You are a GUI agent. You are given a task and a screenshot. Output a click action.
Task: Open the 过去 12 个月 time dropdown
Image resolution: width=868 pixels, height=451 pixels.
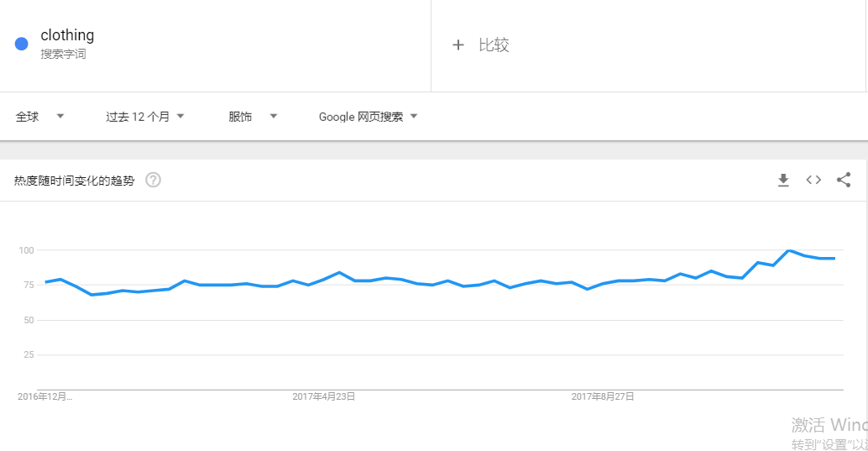click(144, 117)
